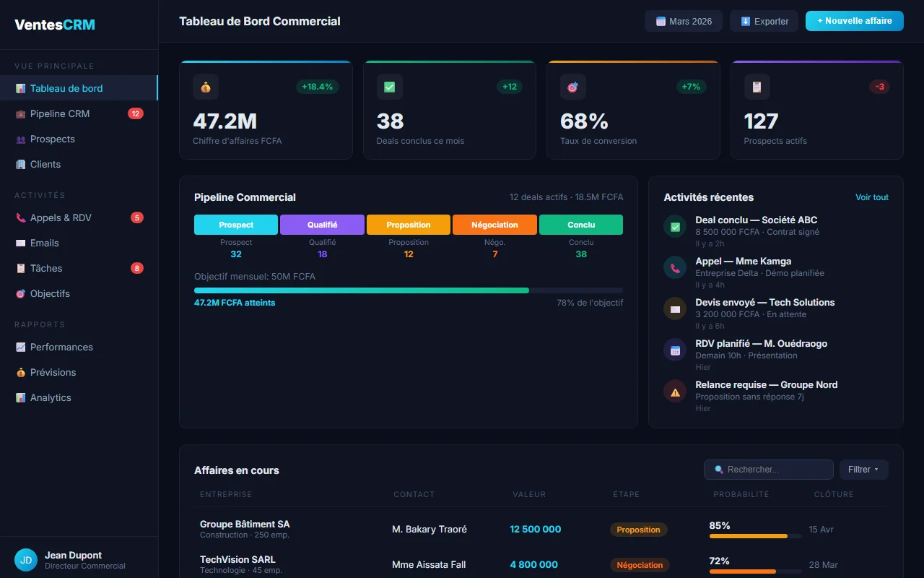Select the Négociation pipeline stage
The width and height of the screenshot is (924, 578).
tap(494, 225)
